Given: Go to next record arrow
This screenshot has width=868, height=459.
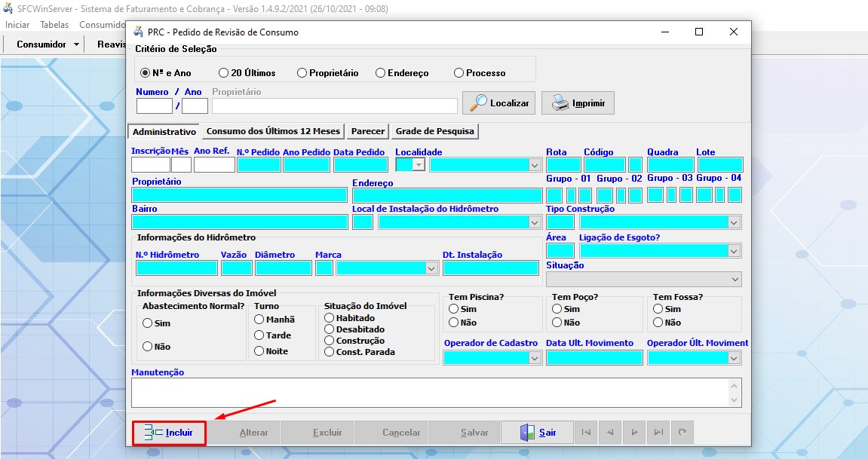Looking at the screenshot, I should click(634, 433).
